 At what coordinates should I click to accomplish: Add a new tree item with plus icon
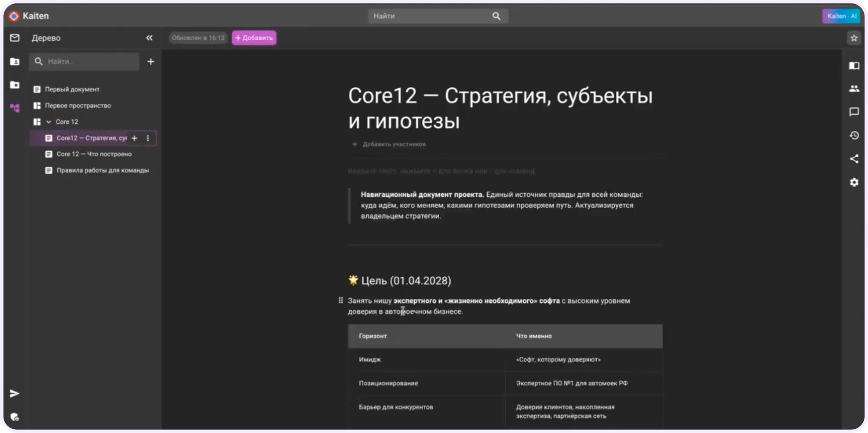tap(151, 62)
